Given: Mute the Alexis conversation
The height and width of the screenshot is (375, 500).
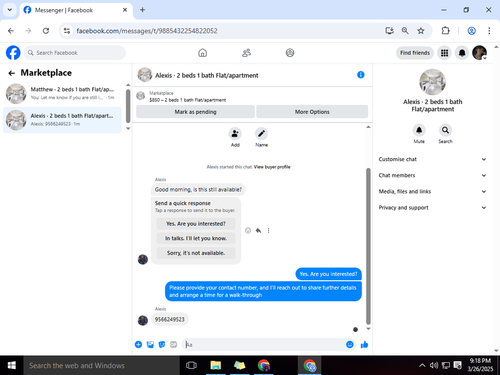Looking at the screenshot, I should click(x=419, y=130).
